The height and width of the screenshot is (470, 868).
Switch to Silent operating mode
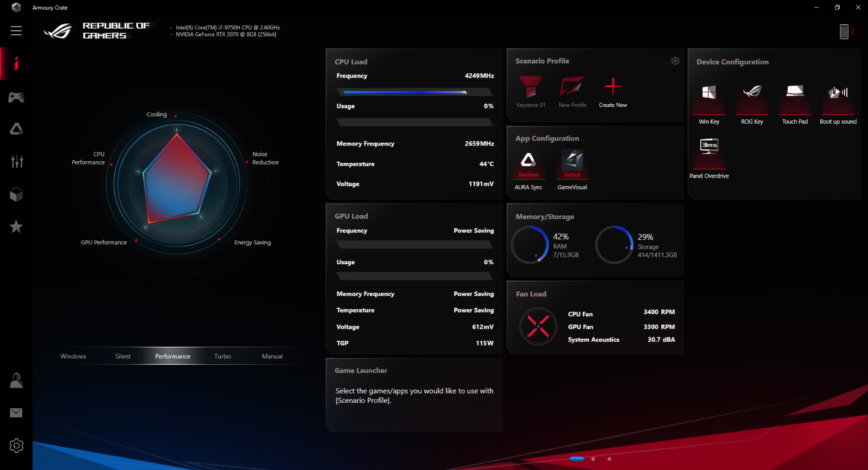pyautogui.click(x=123, y=357)
